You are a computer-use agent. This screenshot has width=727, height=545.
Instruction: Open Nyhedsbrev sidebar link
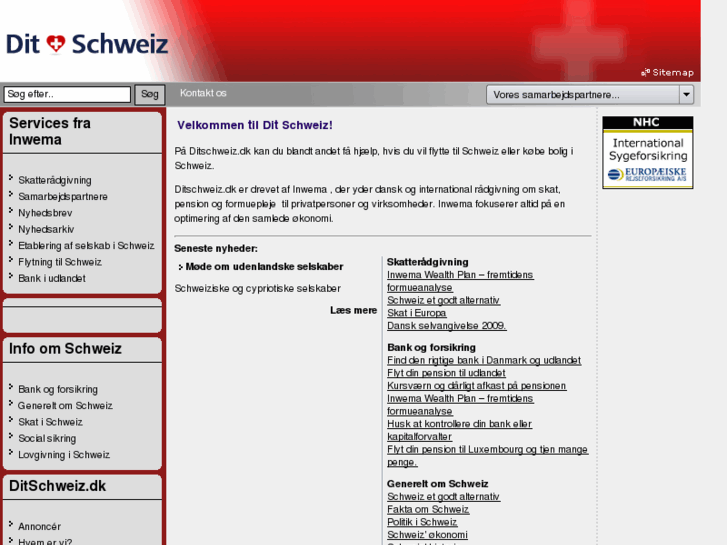click(45, 213)
